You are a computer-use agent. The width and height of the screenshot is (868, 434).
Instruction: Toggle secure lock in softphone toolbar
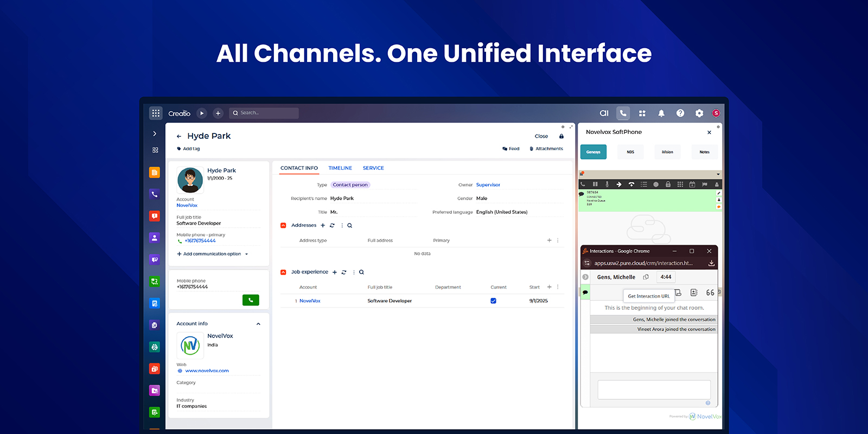(x=668, y=184)
